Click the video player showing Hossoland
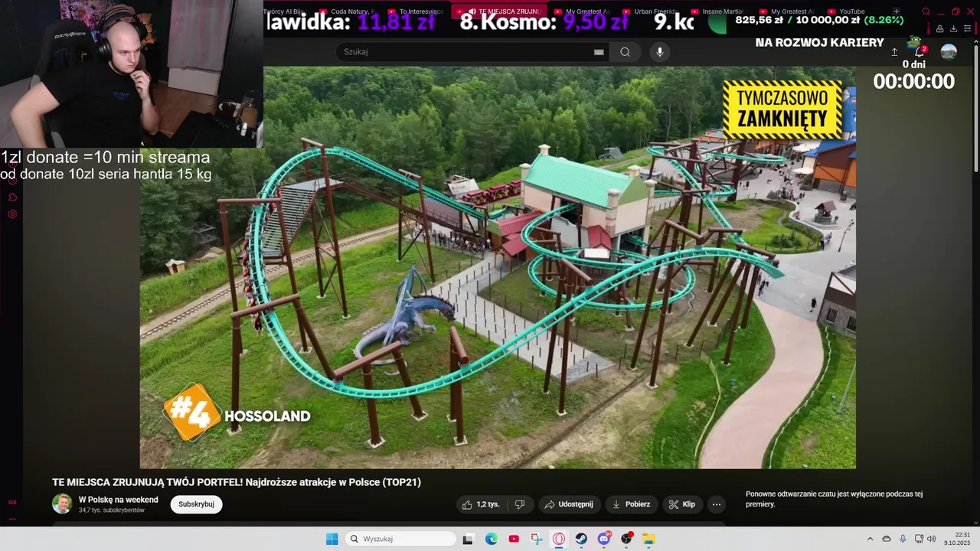980x551 pixels. [x=498, y=267]
